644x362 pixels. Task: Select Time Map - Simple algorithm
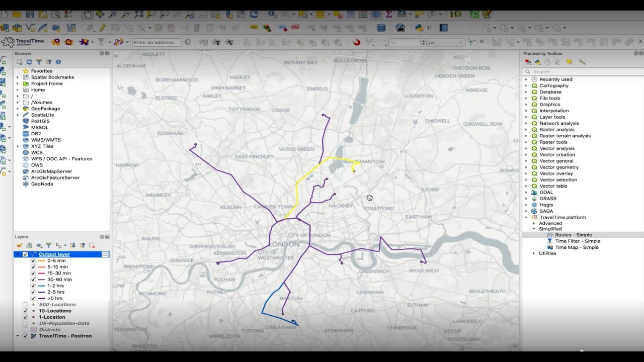coord(577,247)
